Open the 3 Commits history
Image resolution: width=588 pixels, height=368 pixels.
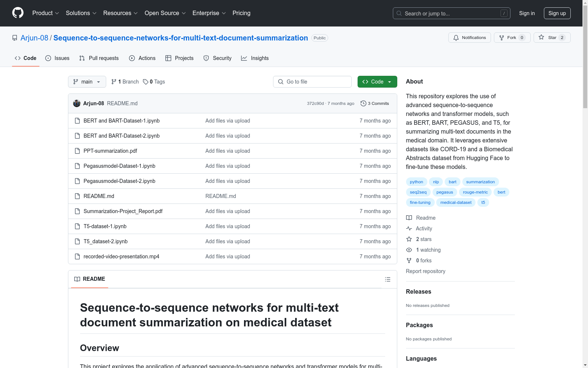(374, 103)
